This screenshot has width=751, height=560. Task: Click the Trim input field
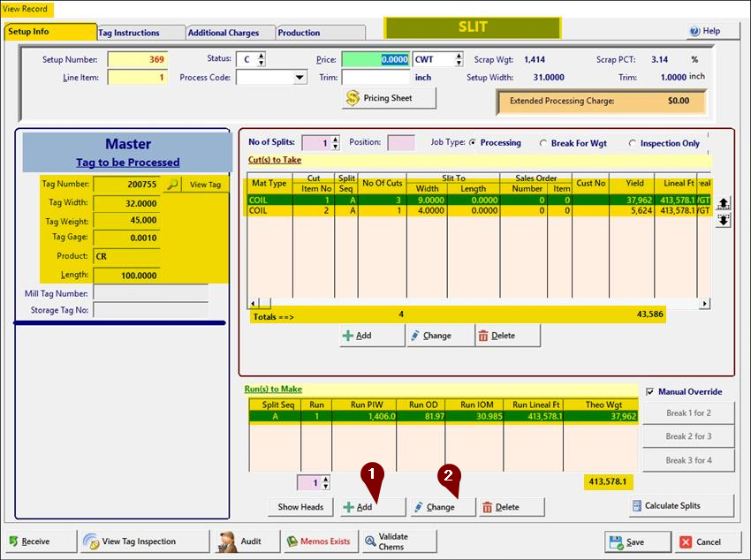click(x=376, y=78)
